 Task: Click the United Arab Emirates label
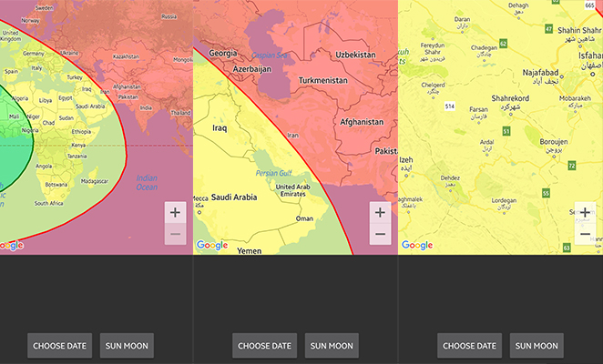click(x=293, y=190)
